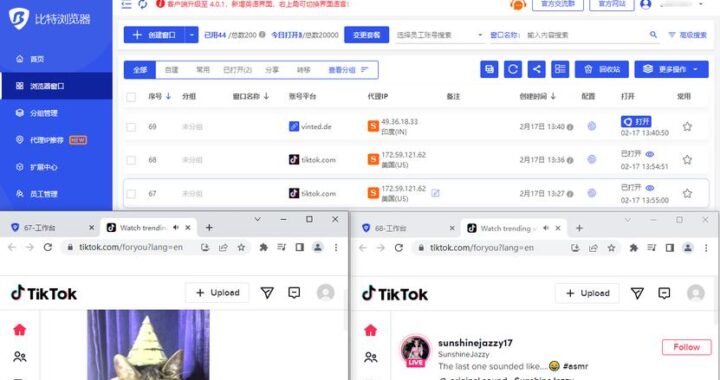Click Upload button in window 68
This screenshot has height=380, width=720.
click(x=587, y=293)
